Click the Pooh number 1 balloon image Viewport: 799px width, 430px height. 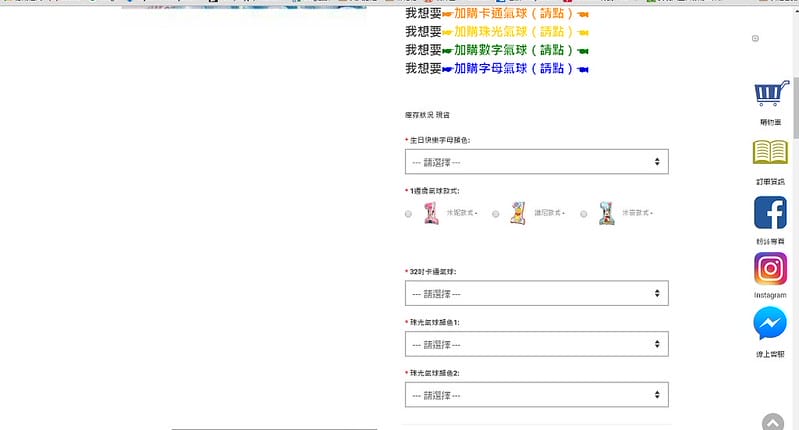click(x=518, y=212)
